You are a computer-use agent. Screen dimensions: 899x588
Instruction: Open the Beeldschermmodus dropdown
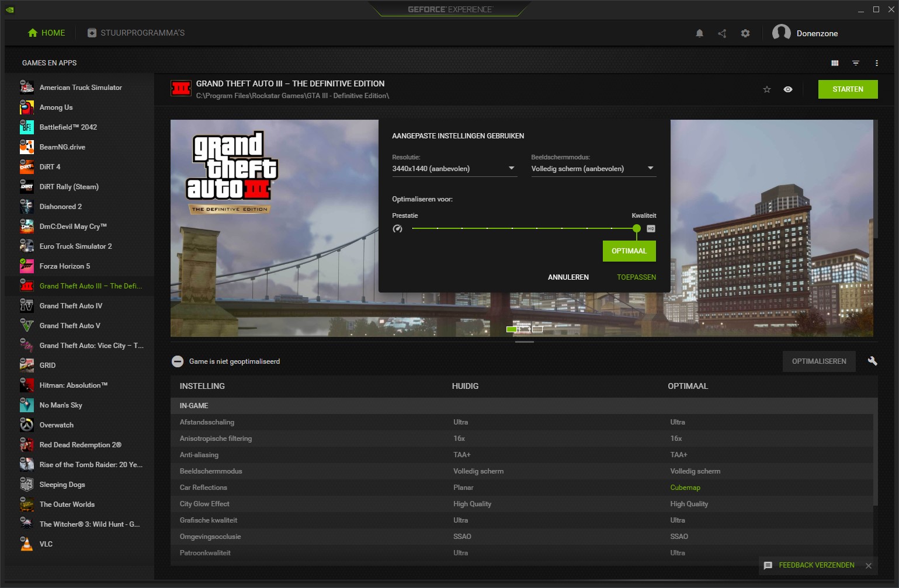(x=593, y=169)
